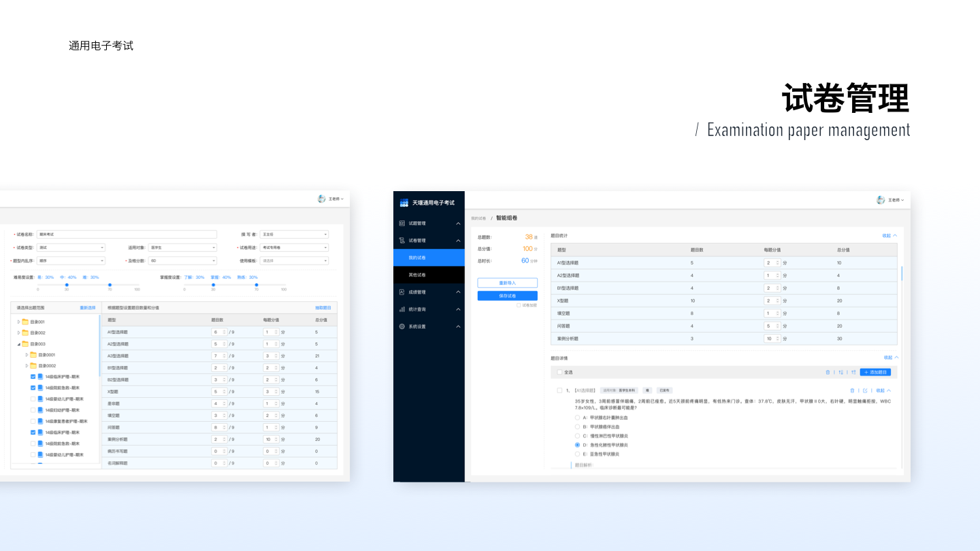Tick the checkbox for question 1

559,390
